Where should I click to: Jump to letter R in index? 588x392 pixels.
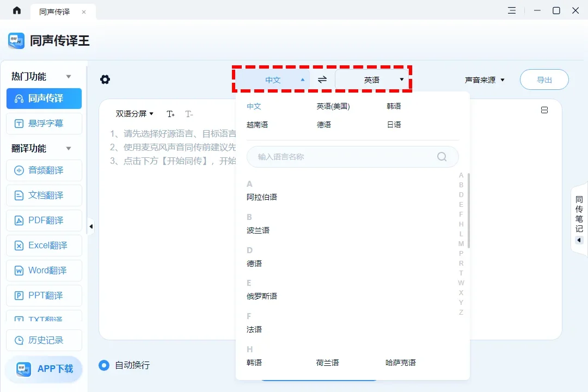click(461, 264)
